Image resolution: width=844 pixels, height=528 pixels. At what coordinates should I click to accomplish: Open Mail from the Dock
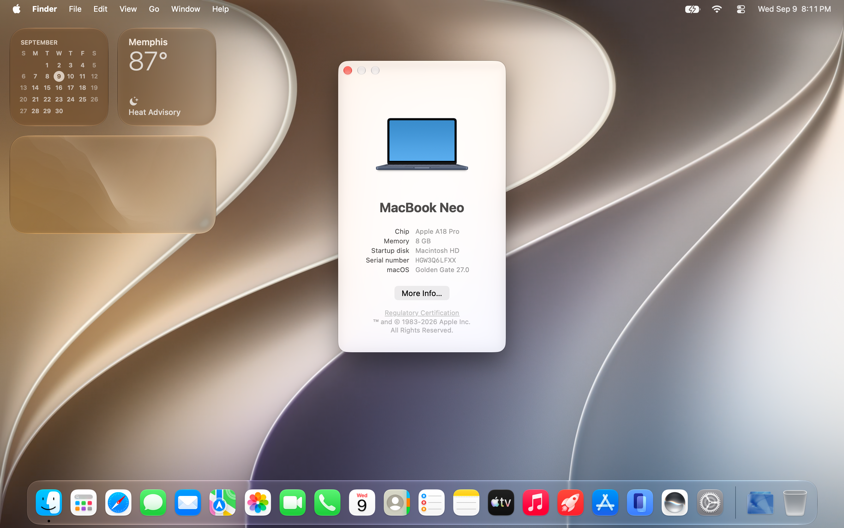188,503
